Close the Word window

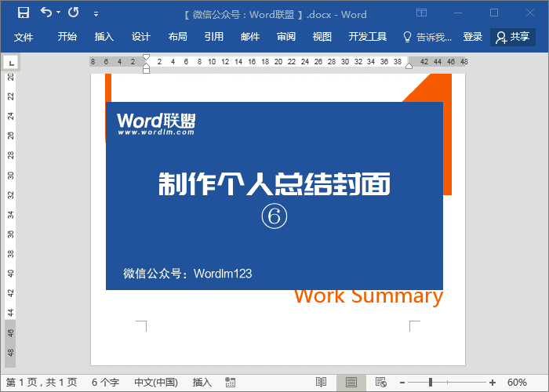530,13
